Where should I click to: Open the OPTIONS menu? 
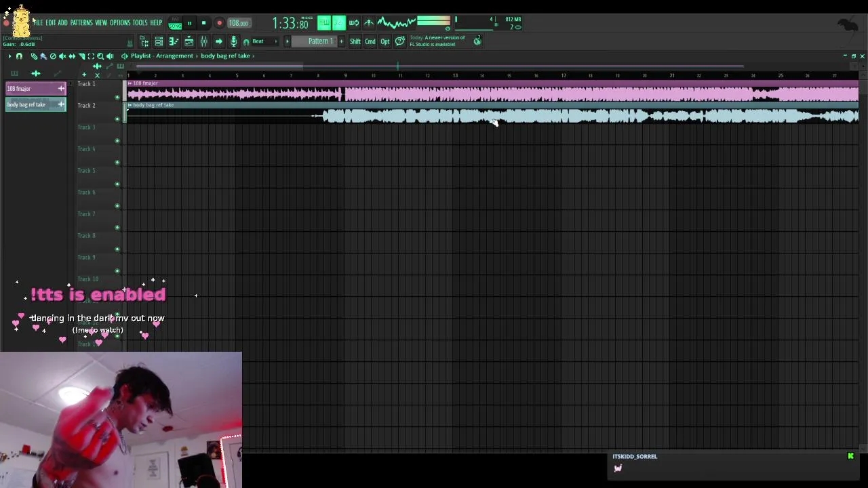tap(120, 22)
